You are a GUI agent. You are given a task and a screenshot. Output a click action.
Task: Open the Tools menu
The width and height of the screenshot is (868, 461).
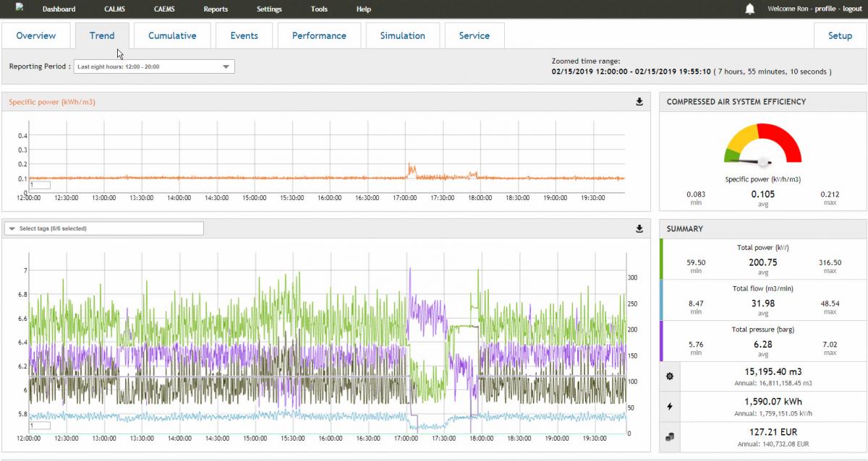click(319, 9)
